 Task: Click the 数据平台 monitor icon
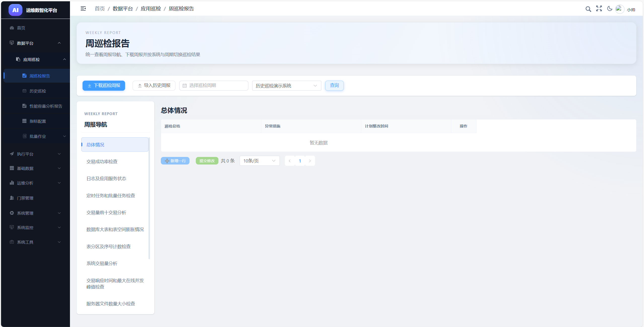[x=12, y=43]
